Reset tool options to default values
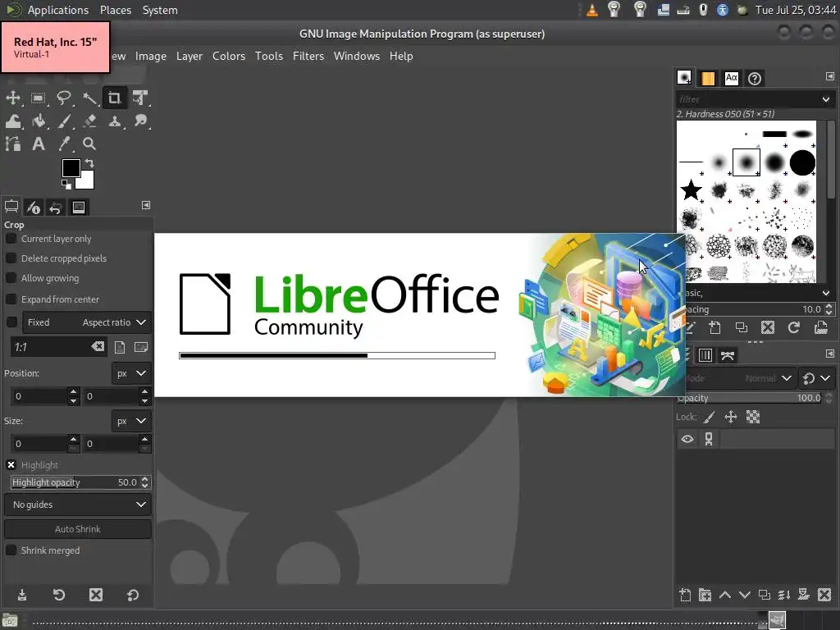The height and width of the screenshot is (630, 840). click(x=132, y=595)
